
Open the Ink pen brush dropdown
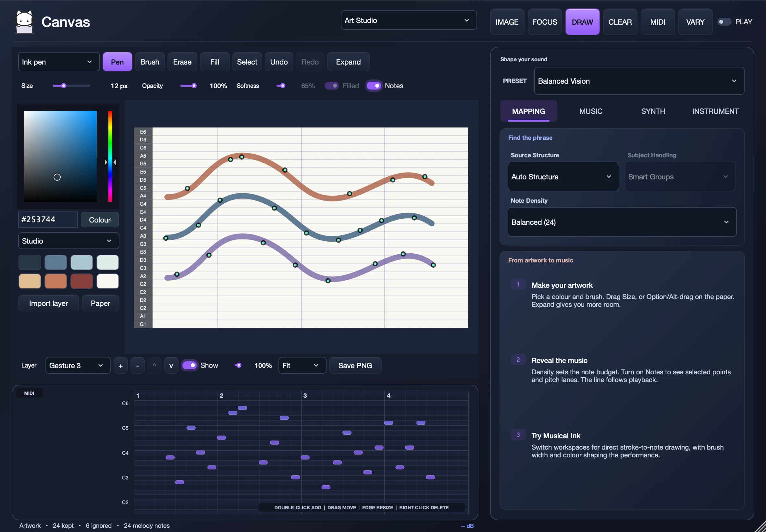pos(59,62)
